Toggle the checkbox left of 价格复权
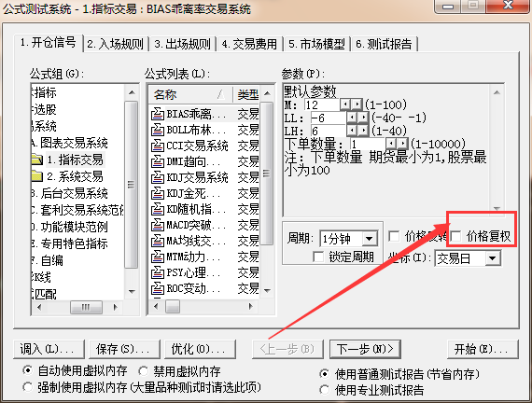The image size is (532, 403). [394, 236]
